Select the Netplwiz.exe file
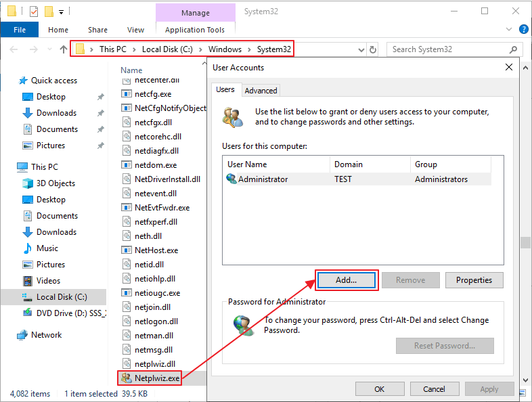Image resolution: width=532 pixels, height=402 pixels. (x=157, y=378)
